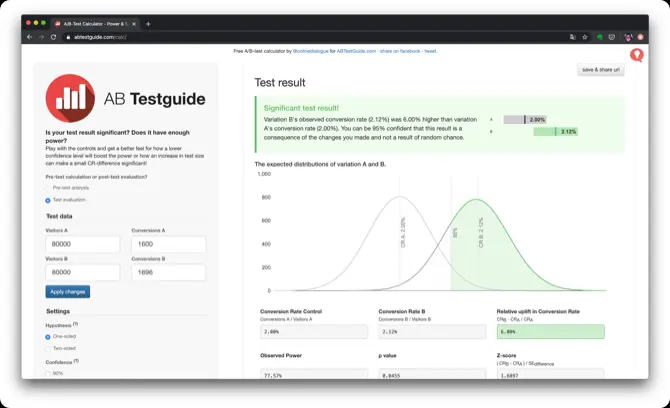Select Pre-test analysis radio option
Viewport: 670px width, 408px height.
[x=48, y=188]
